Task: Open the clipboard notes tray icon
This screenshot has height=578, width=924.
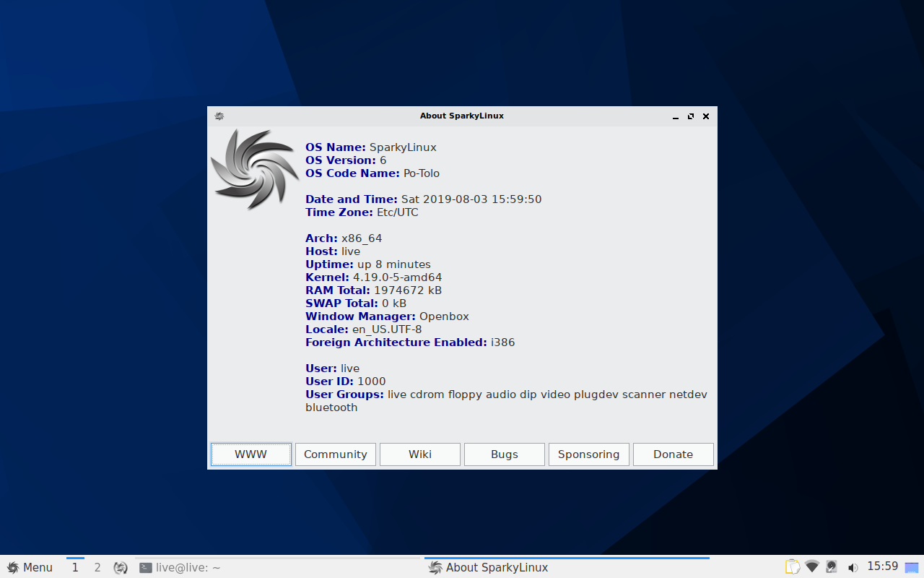Action: pyautogui.click(x=793, y=567)
